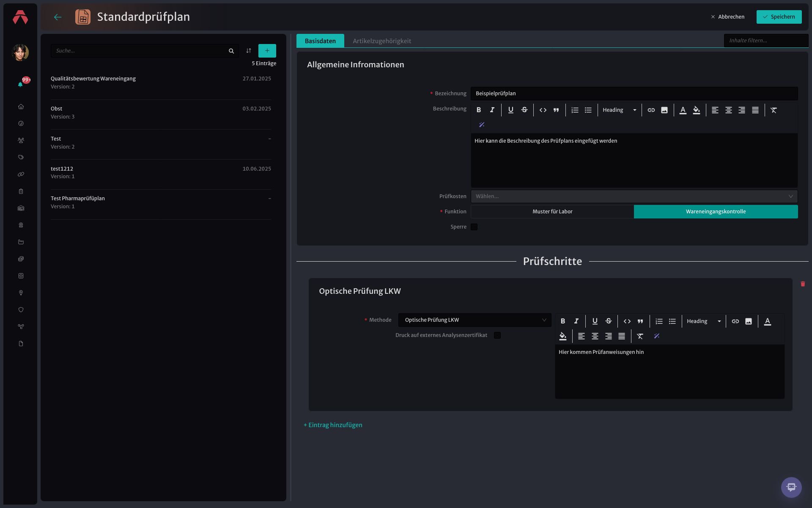Click the Eintrag hinzufügen link
Viewport: 812px width, 508px height.
coord(333,425)
